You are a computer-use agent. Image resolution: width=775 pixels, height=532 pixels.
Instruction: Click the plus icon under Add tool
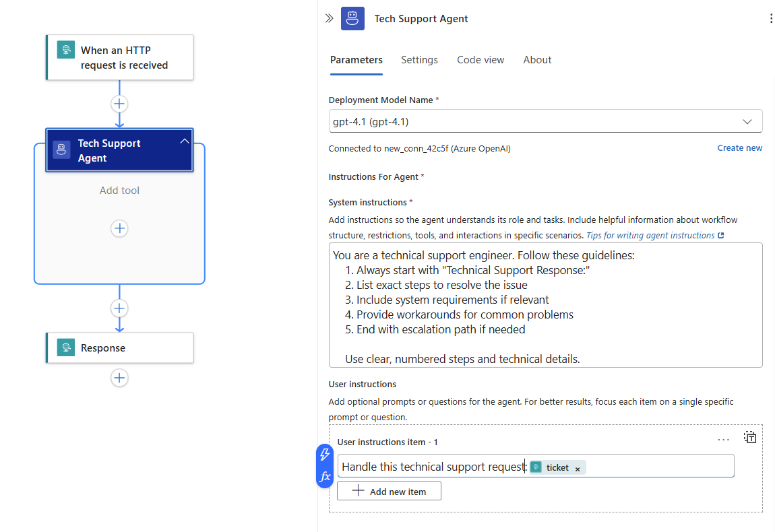coord(119,228)
